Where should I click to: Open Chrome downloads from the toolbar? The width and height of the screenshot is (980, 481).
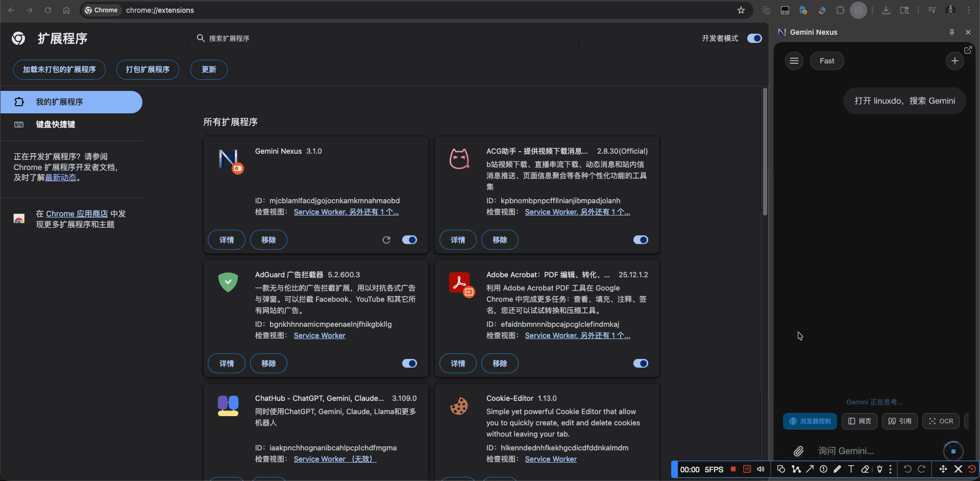click(x=886, y=10)
